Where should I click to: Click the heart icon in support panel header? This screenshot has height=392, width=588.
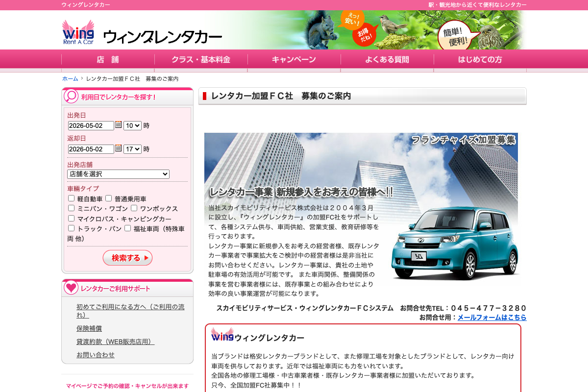click(71, 288)
